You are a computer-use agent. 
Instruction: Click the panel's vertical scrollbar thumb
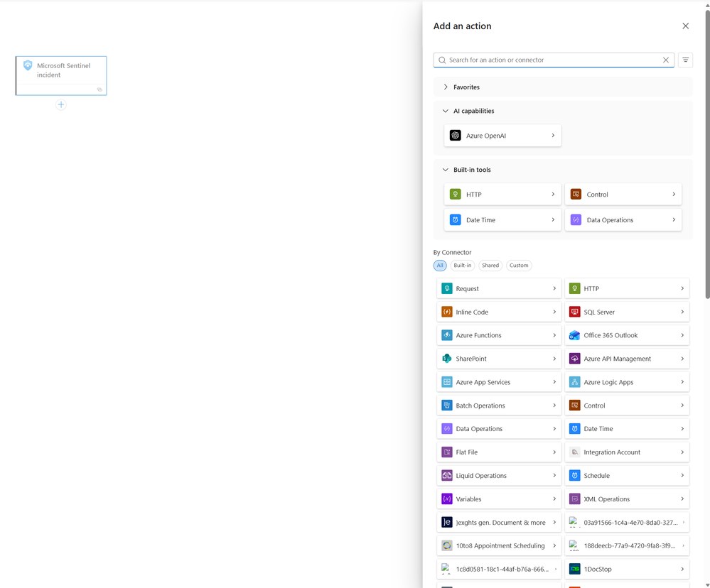[707, 154]
